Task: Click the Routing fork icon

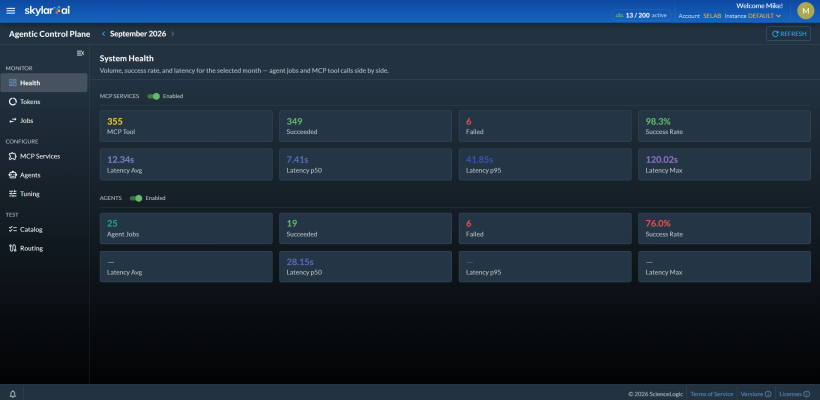Action: 13,248
